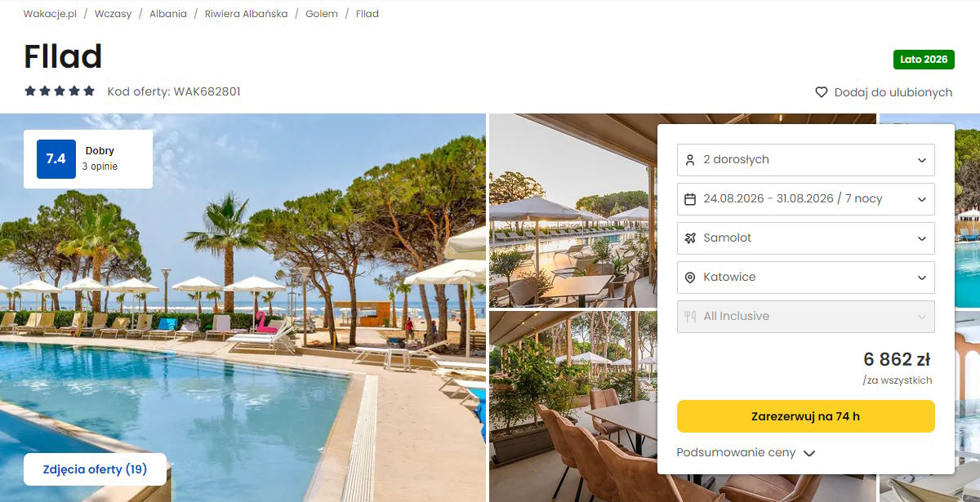Viewport: 980px width, 502px height.
Task: Click the location pin icon beside Katowice
Action: 690,278
